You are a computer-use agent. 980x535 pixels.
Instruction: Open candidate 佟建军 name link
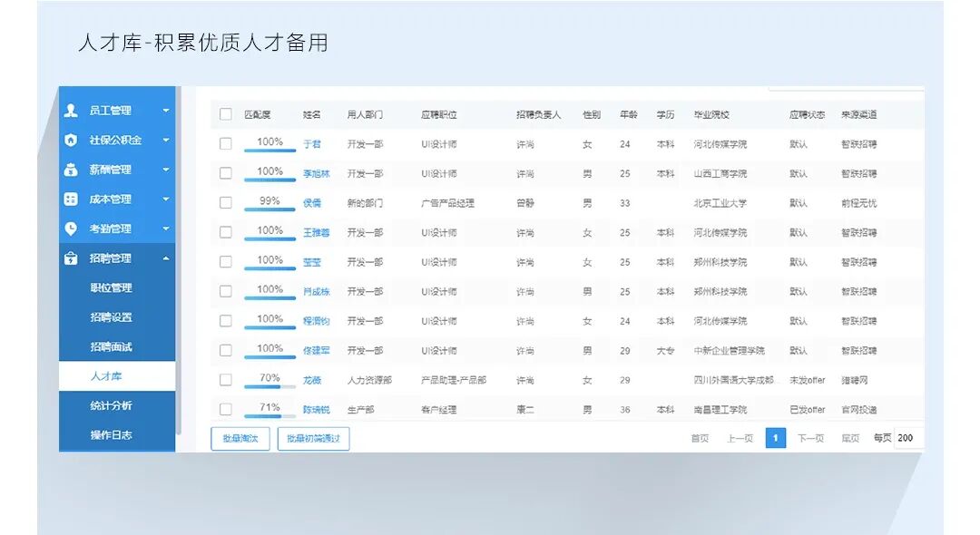click(x=317, y=351)
